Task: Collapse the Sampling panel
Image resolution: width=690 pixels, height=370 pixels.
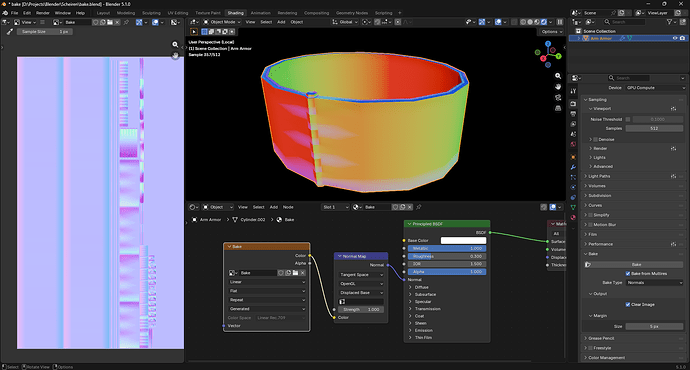Action: tap(597, 100)
